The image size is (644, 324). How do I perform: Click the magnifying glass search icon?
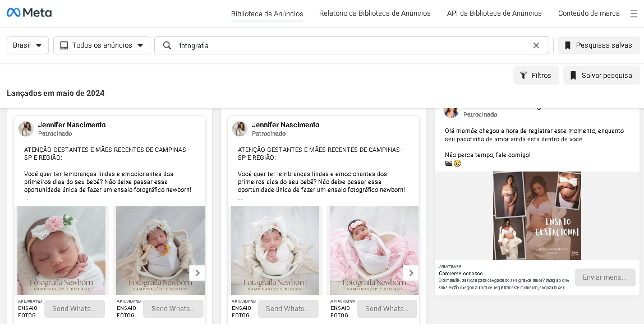click(x=167, y=45)
